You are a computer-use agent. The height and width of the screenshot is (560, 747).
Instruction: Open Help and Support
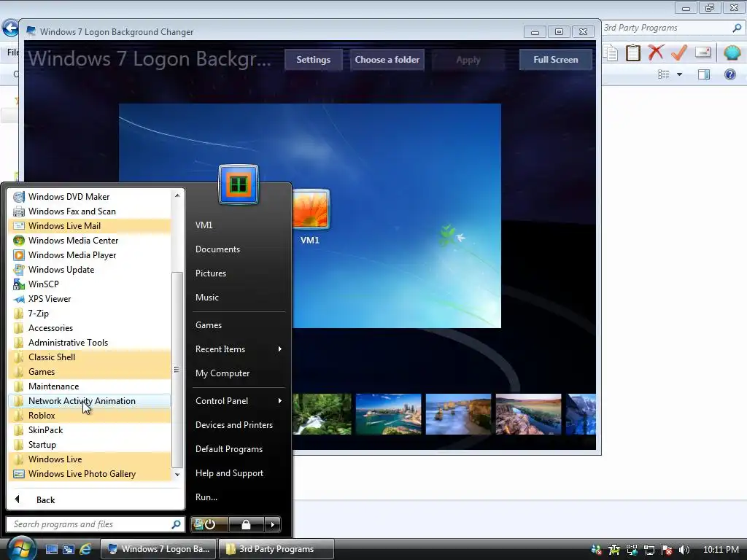(229, 473)
